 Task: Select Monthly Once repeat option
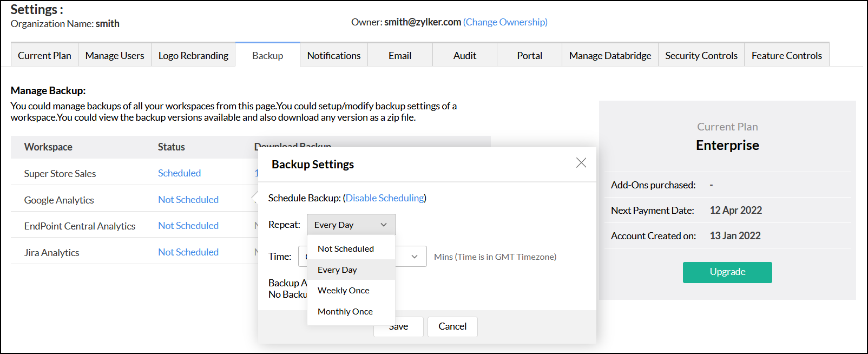pos(345,312)
